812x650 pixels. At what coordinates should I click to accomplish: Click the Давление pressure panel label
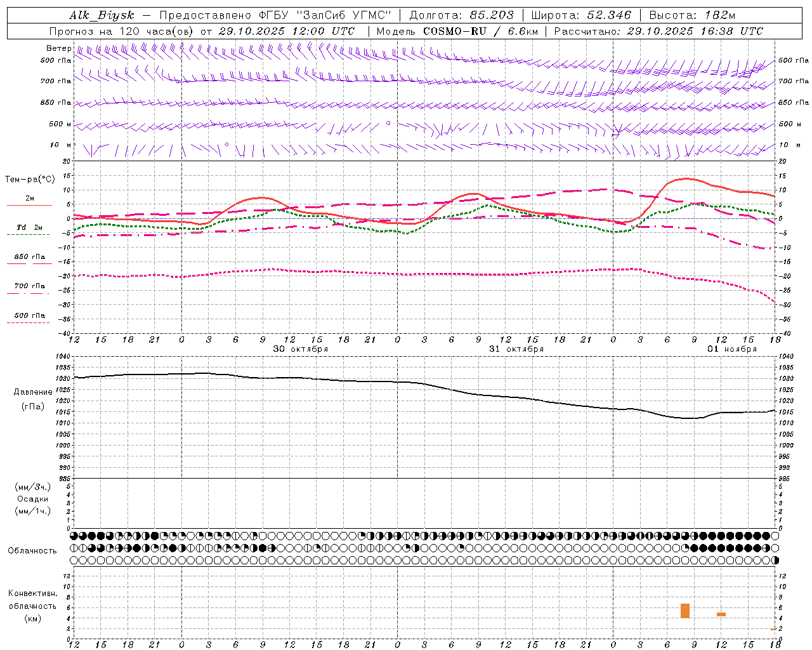[x=33, y=392]
